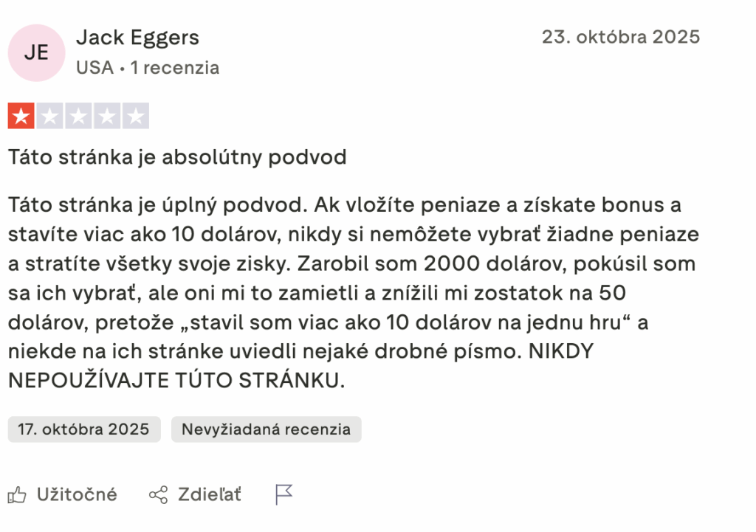Screen dimensions: 756x532
Task: Click the second grey rating star
Action: pos(50,116)
